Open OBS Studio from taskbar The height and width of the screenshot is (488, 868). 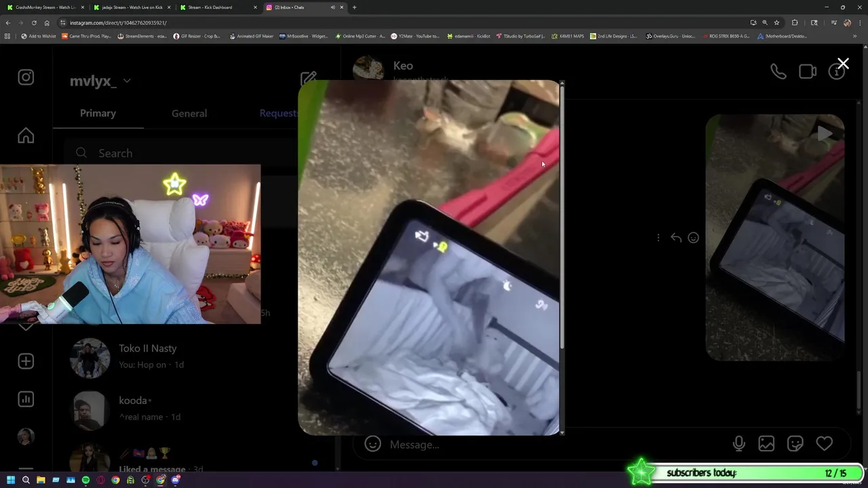click(146, 480)
